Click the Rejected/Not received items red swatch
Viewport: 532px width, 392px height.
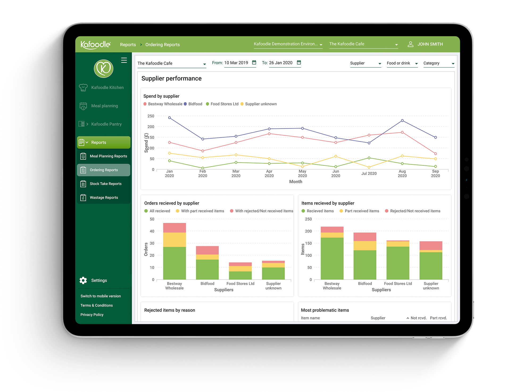(x=386, y=211)
